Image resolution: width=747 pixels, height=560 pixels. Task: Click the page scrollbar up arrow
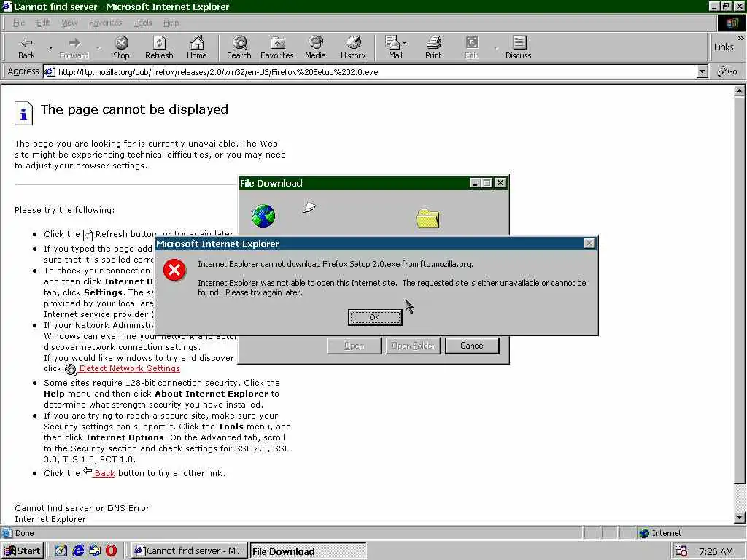pos(740,90)
